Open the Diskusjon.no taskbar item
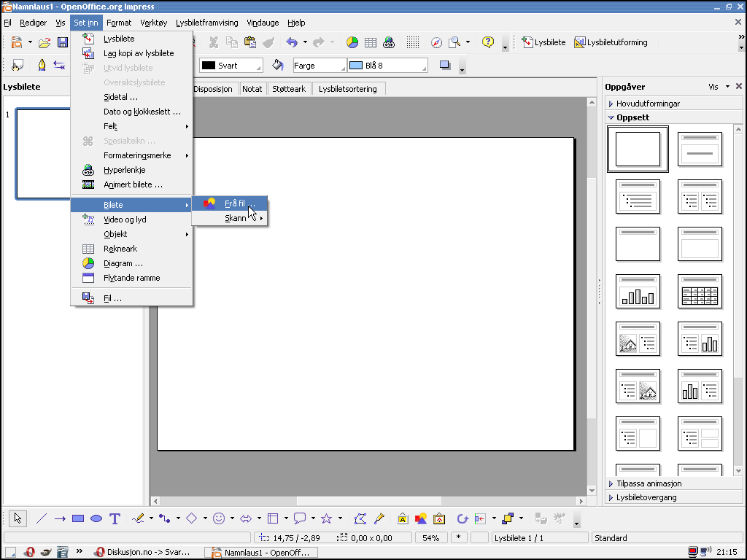 (142, 553)
